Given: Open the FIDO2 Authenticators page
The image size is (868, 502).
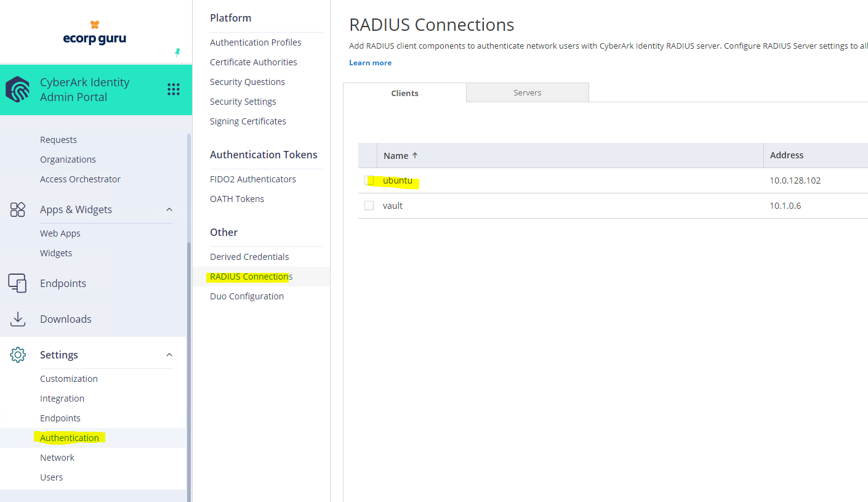Looking at the screenshot, I should pyautogui.click(x=252, y=179).
